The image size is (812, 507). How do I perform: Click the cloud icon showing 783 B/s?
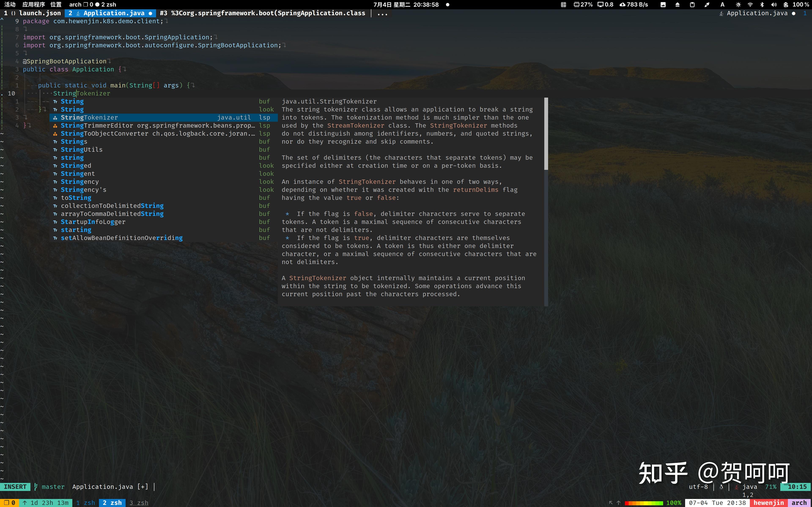622,4
